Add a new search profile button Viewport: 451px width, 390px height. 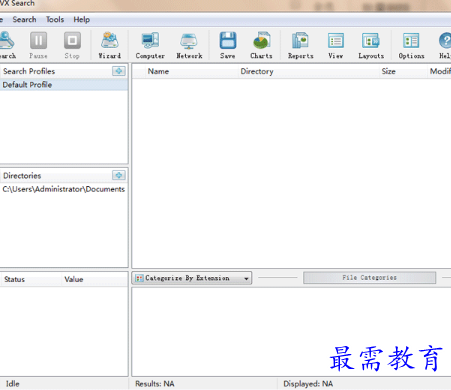point(119,71)
